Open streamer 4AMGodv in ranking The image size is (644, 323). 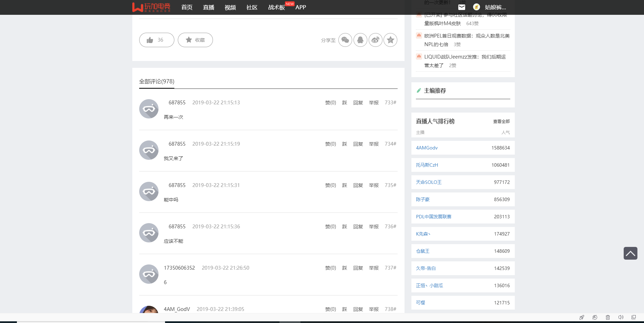pyautogui.click(x=427, y=148)
